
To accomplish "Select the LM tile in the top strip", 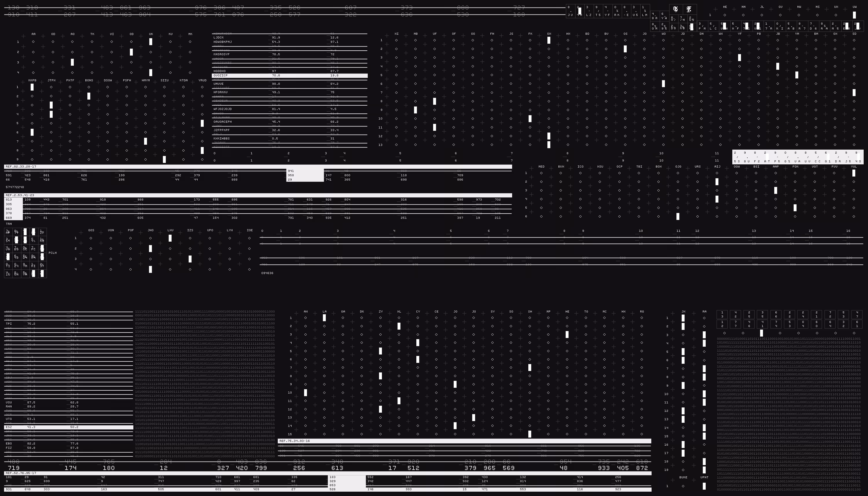I will pos(645,11).
